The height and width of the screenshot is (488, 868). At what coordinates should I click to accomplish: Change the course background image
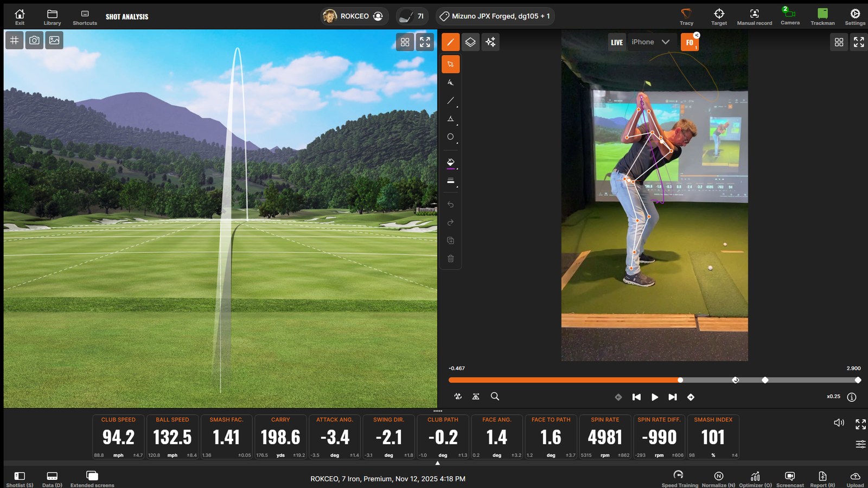click(54, 40)
